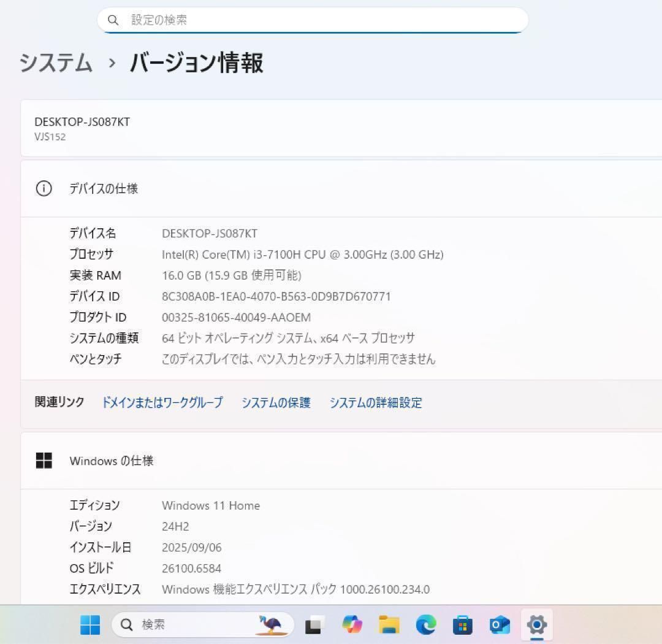This screenshot has height=644, width=662.
Task: Click the Start menu button
Action: (x=91, y=625)
